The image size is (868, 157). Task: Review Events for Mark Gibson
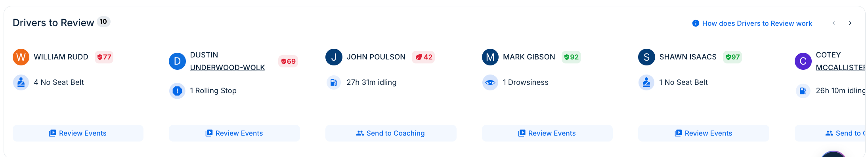click(547, 133)
